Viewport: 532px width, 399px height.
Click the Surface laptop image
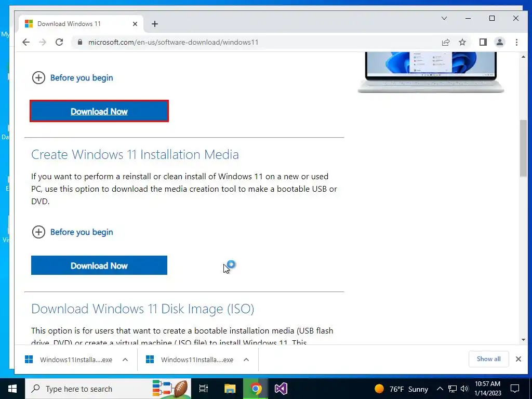click(431, 72)
